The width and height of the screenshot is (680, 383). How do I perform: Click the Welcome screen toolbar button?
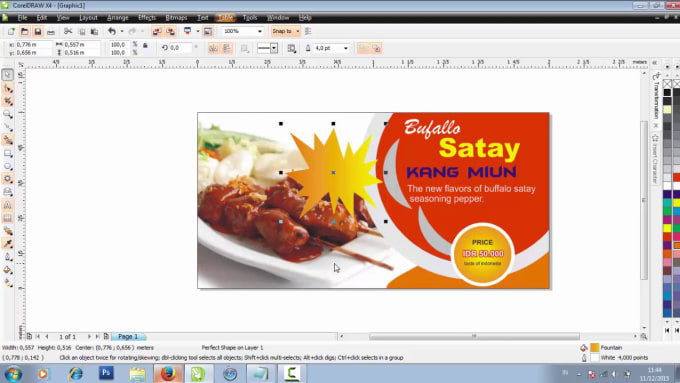(x=208, y=31)
